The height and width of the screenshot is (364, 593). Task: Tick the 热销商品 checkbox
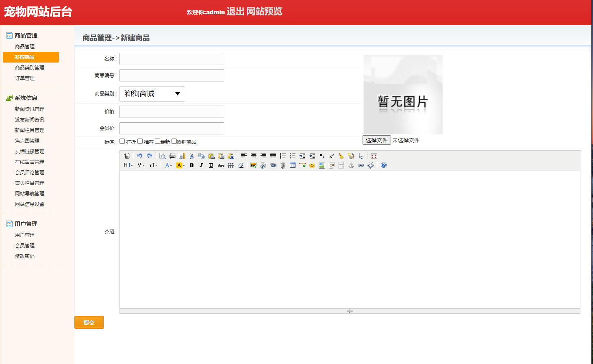point(174,141)
